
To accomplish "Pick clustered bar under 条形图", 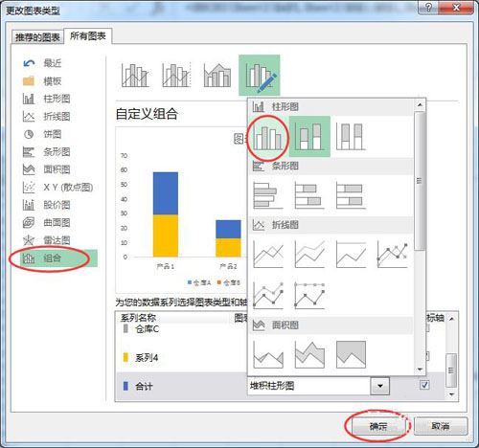I will [x=268, y=195].
